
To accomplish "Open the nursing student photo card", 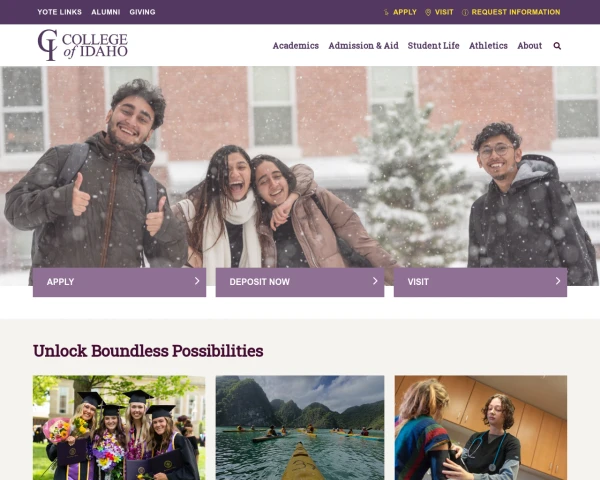I will point(481,428).
